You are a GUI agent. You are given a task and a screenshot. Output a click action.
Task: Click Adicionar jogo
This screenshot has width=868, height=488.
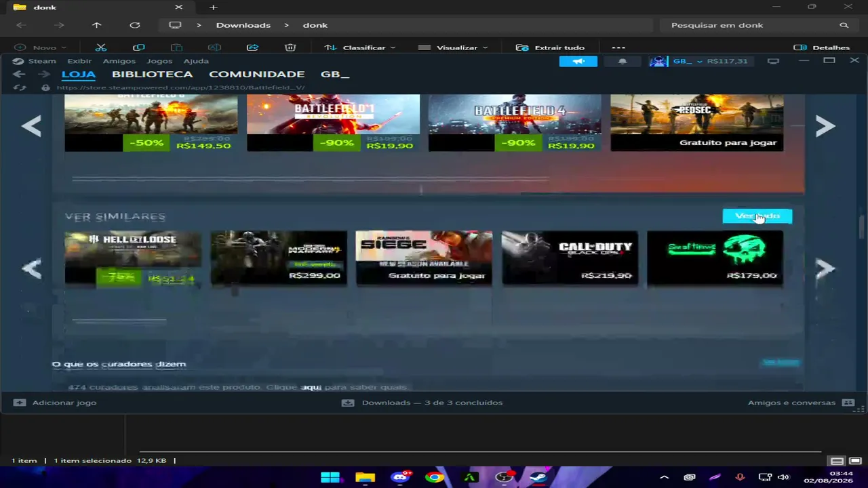point(56,403)
